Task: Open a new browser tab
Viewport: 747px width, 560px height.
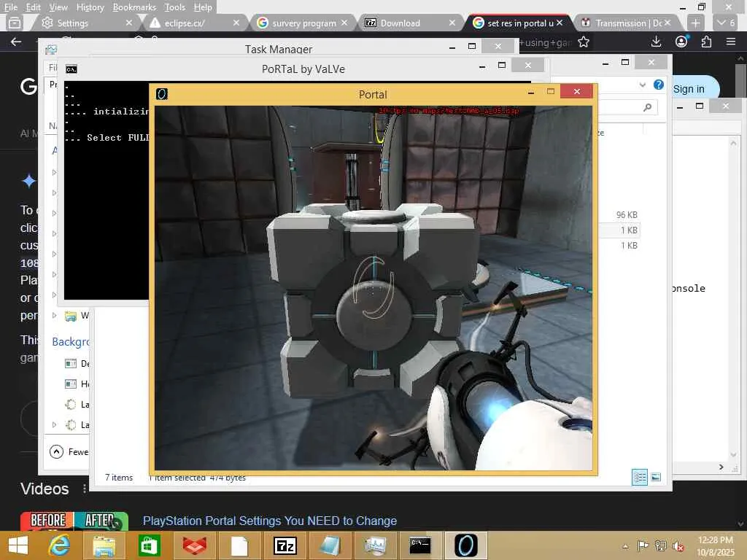Action: 695,23
